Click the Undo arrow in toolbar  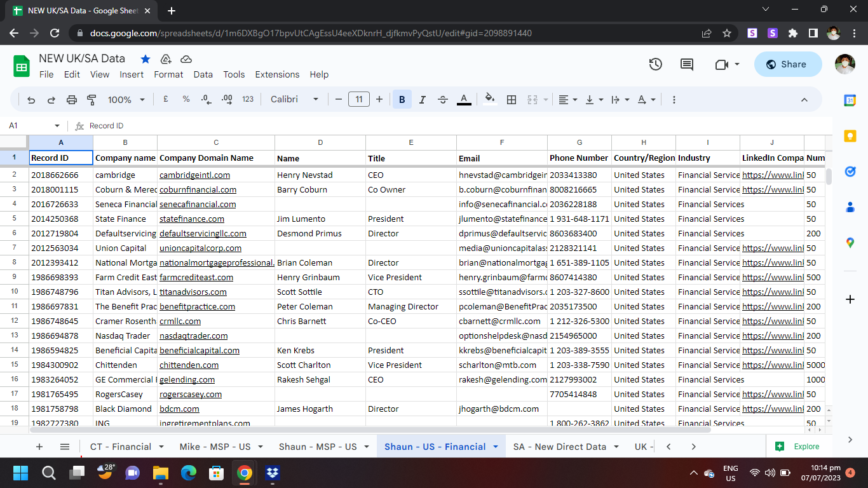coord(31,100)
